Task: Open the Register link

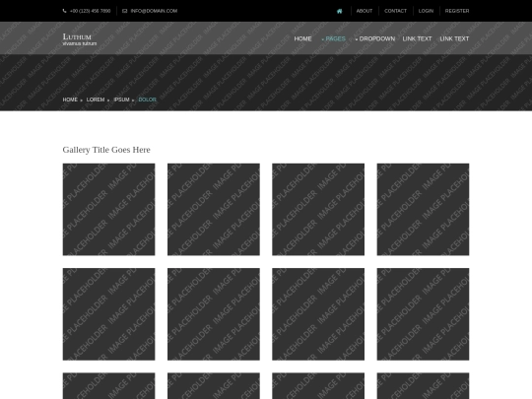Action: click(x=457, y=11)
